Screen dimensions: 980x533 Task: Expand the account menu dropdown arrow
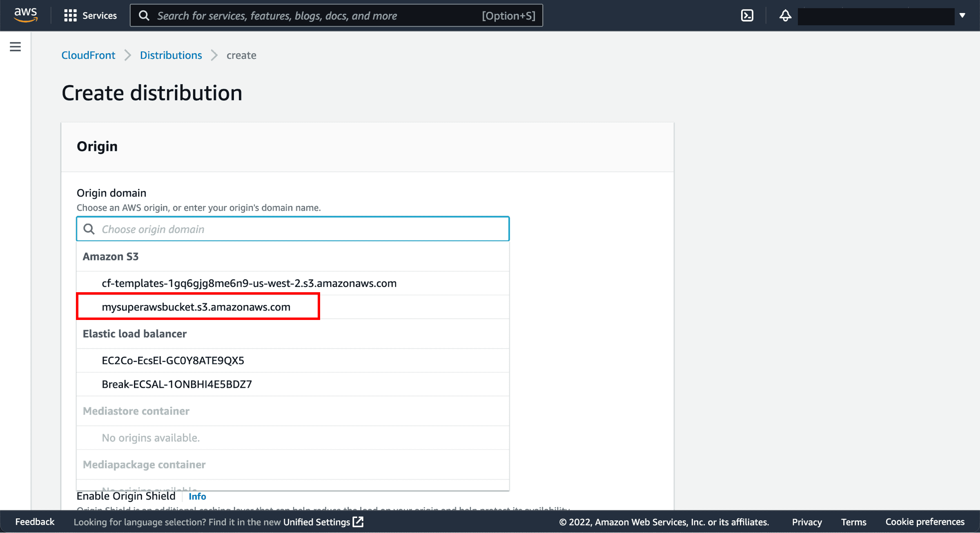click(962, 16)
